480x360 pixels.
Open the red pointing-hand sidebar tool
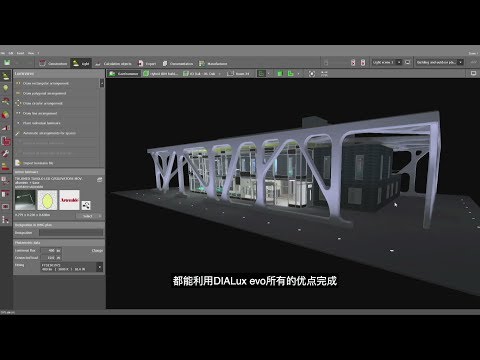6,141
